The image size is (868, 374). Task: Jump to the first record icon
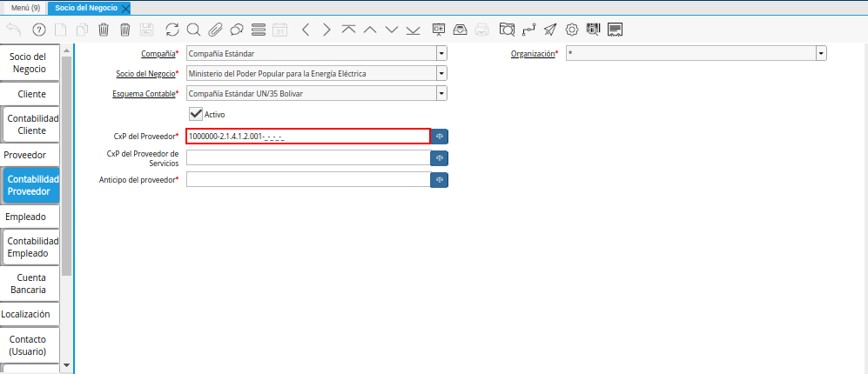(348, 30)
